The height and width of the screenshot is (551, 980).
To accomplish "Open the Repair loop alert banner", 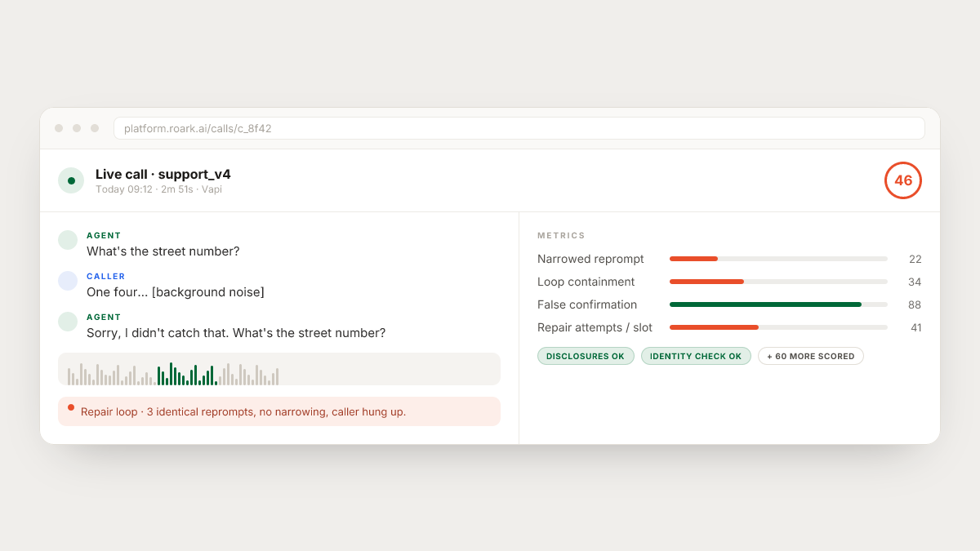I will click(279, 411).
